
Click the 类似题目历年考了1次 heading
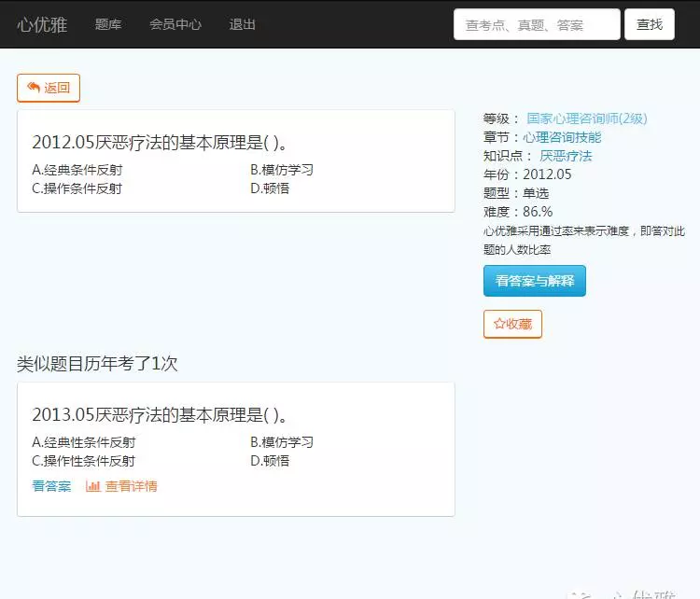(x=97, y=363)
